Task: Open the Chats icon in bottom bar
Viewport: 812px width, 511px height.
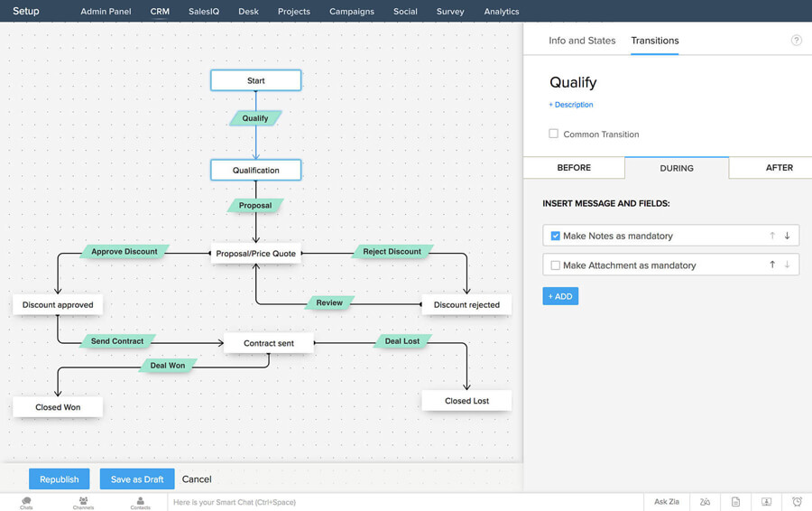Action: (x=26, y=502)
